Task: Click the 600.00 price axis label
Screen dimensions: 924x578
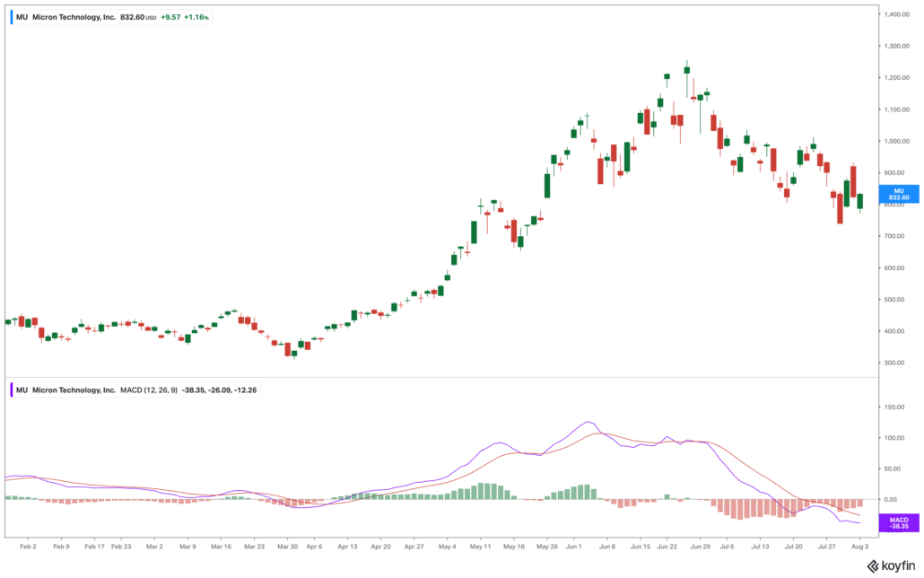Action: click(x=894, y=267)
